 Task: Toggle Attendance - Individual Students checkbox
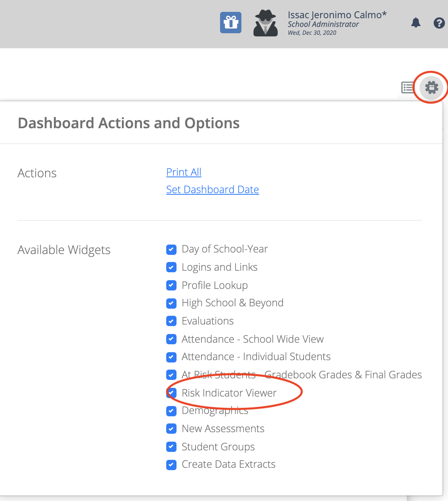click(171, 357)
